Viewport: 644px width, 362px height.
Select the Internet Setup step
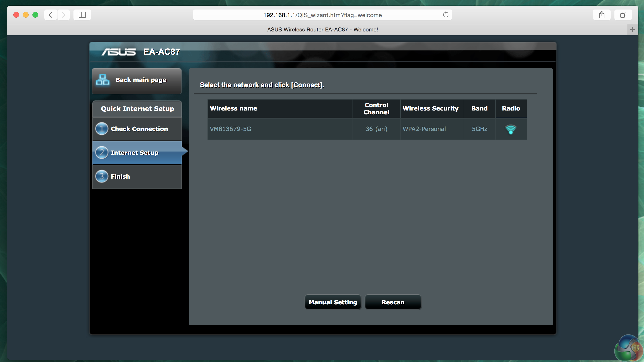tap(135, 152)
